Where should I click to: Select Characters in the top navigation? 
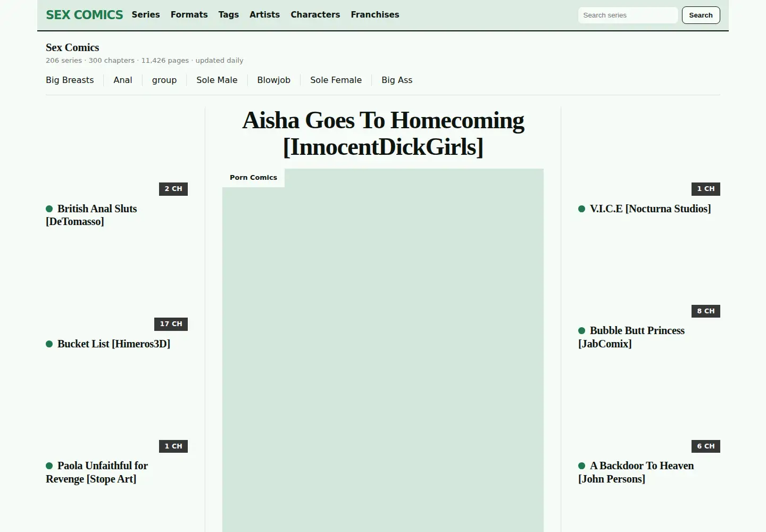(x=315, y=15)
